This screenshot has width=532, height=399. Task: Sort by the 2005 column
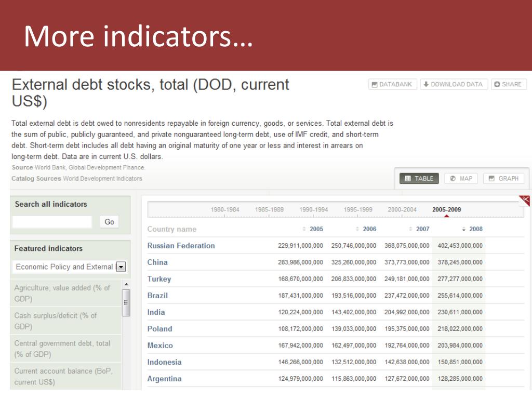coord(313,229)
